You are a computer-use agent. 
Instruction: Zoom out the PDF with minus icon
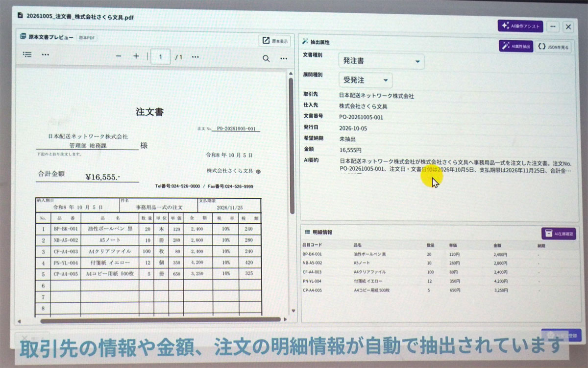[x=118, y=56]
